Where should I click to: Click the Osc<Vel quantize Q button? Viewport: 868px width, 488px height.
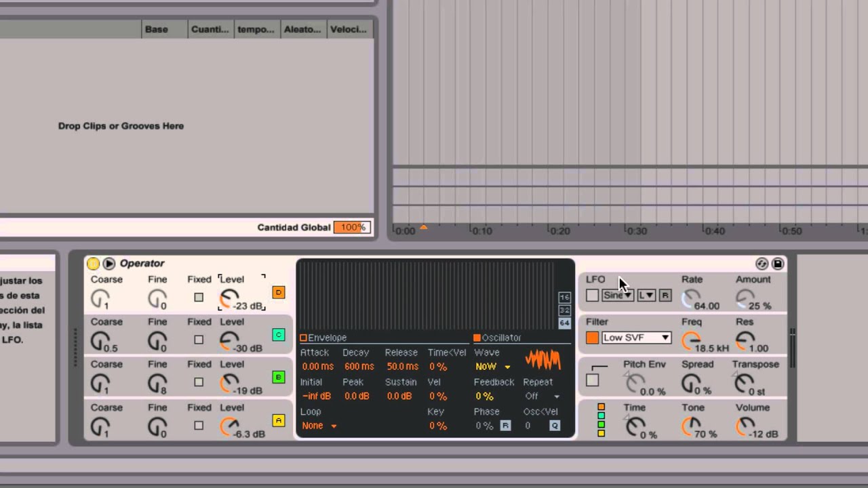coord(555,426)
